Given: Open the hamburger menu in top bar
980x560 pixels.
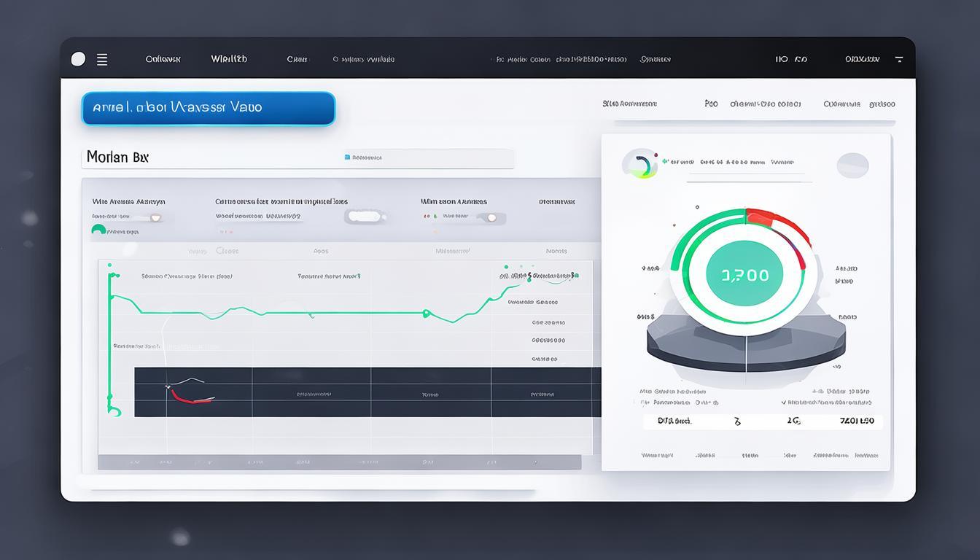Looking at the screenshot, I should (x=102, y=60).
